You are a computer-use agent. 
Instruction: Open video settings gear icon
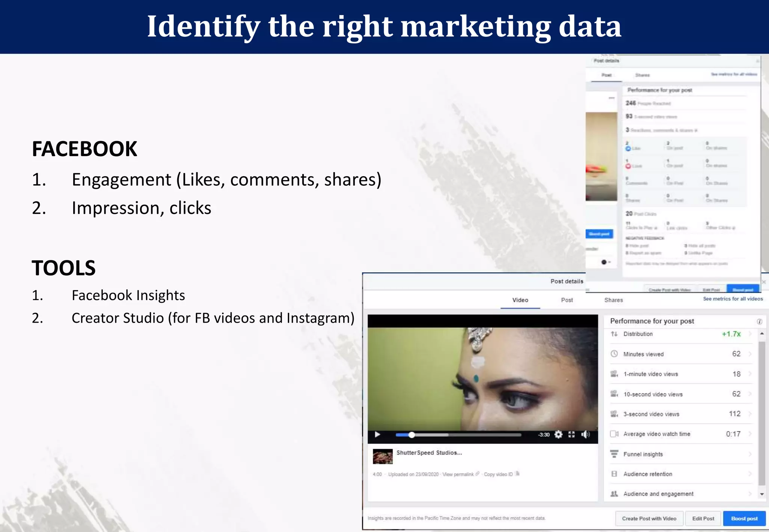coord(558,434)
